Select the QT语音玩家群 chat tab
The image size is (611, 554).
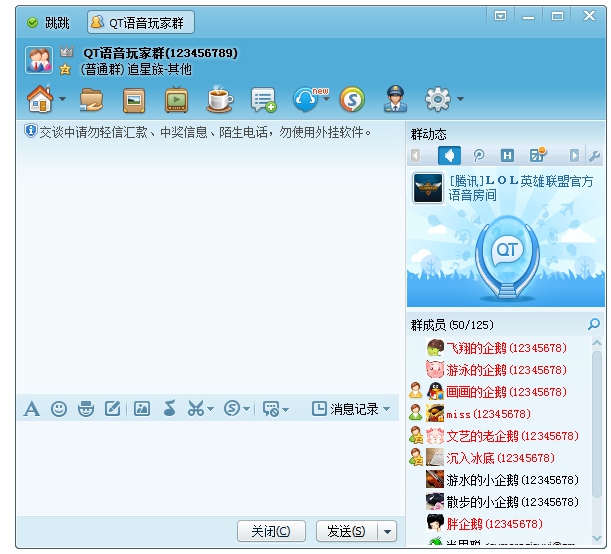click(x=142, y=22)
